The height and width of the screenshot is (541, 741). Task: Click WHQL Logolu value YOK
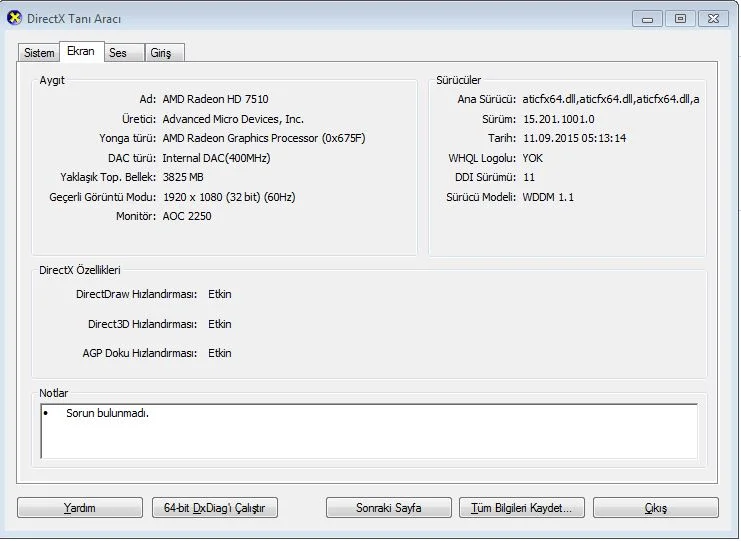coord(533,158)
